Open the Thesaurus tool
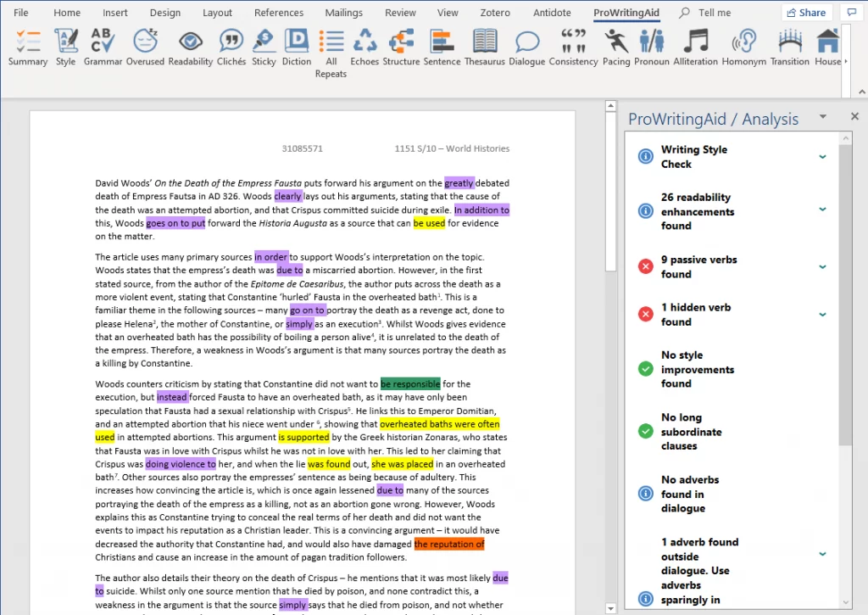 485,48
